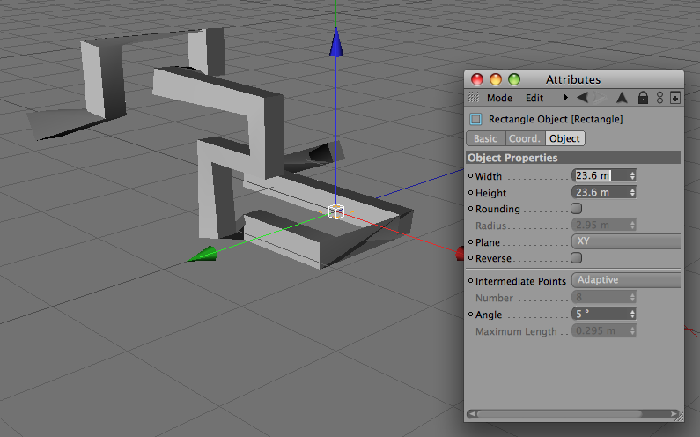Open the Intermediate Points Adaptive dropdown
The image size is (700, 437).
pyautogui.click(x=626, y=280)
